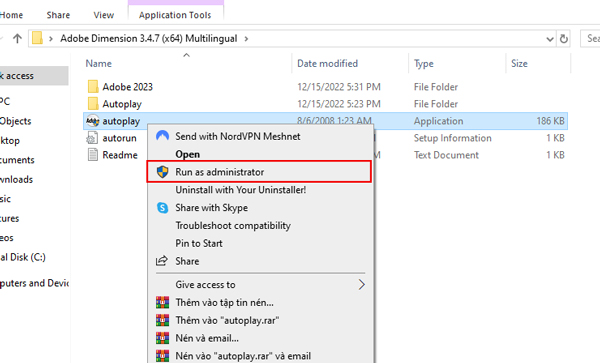Click Adobe Dimension 3.4.7 path segment

point(148,39)
